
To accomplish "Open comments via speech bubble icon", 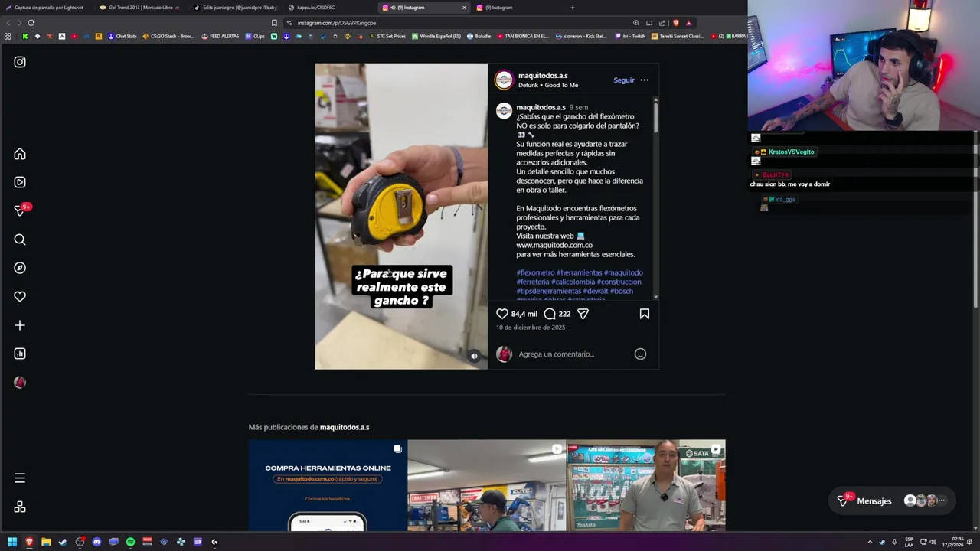I will [x=550, y=314].
